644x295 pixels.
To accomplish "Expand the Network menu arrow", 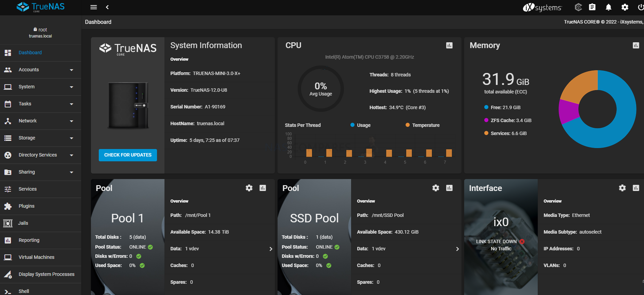I will click(72, 121).
